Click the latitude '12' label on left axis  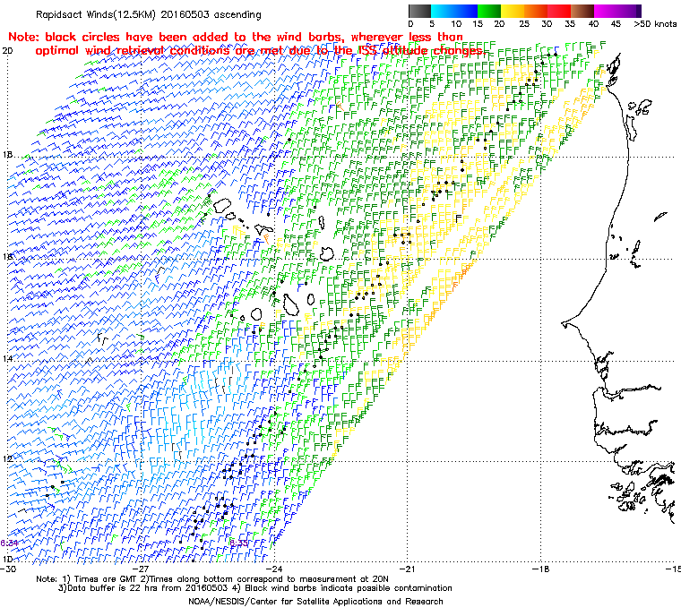[7, 458]
